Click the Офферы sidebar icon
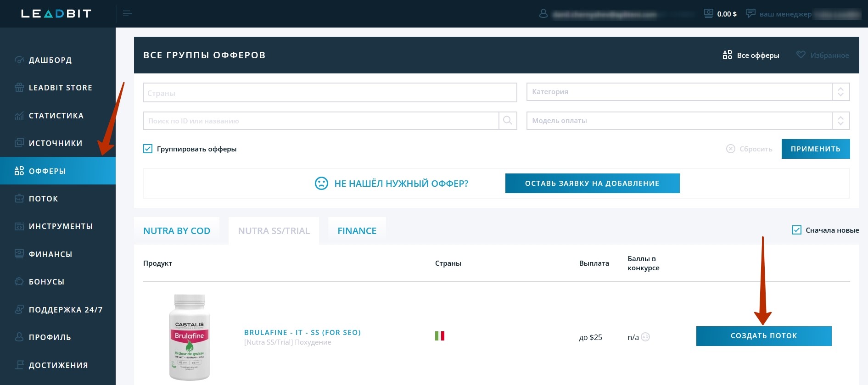This screenshot has width=868, height=385. click(x=19, y=171)
